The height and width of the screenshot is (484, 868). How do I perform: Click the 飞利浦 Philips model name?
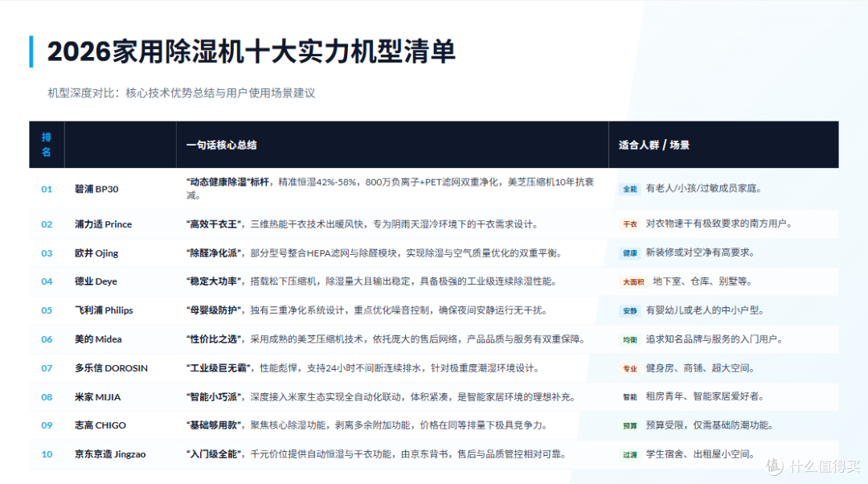104,310
